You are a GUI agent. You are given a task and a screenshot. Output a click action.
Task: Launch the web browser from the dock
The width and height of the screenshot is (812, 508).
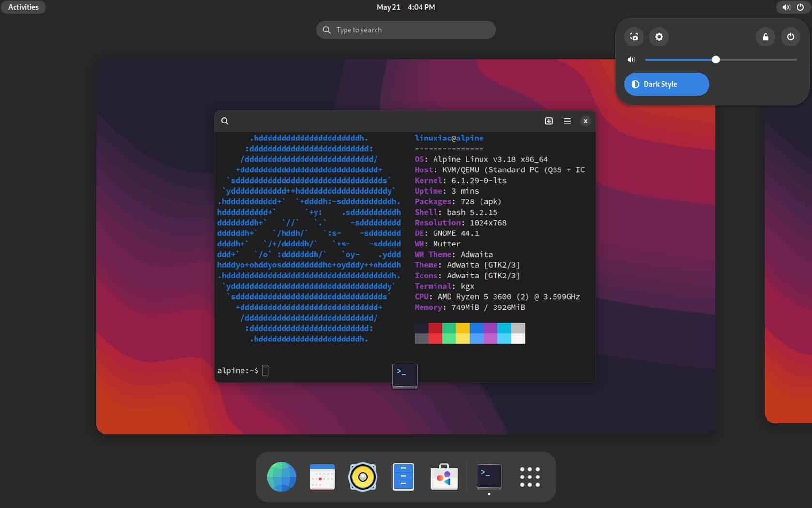pyautogui.click(x=282, y=477)
